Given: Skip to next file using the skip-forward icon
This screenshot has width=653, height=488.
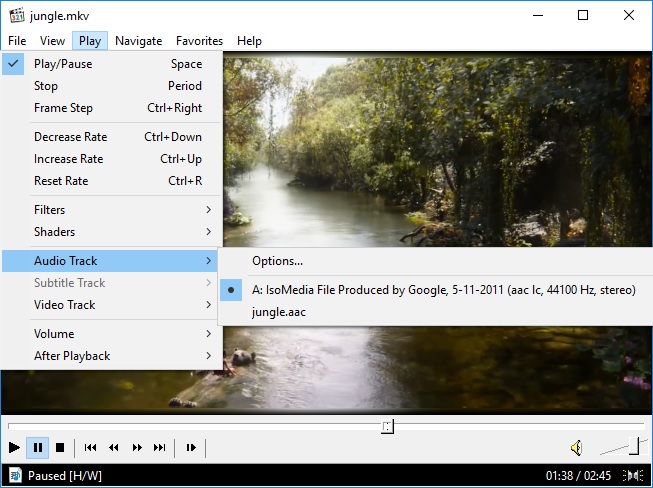Looking at the screenshot, I should [160, 447].
